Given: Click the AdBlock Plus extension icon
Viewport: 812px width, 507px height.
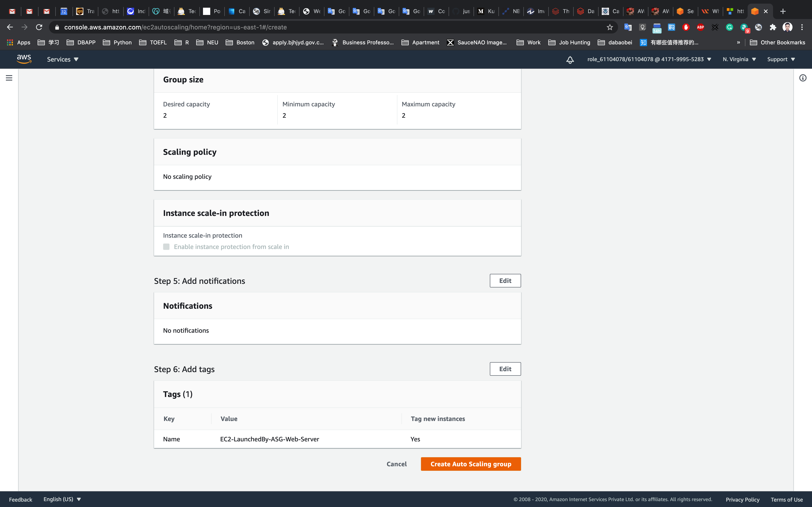Looking at the screenshot, I should click(x=700, y=27).
